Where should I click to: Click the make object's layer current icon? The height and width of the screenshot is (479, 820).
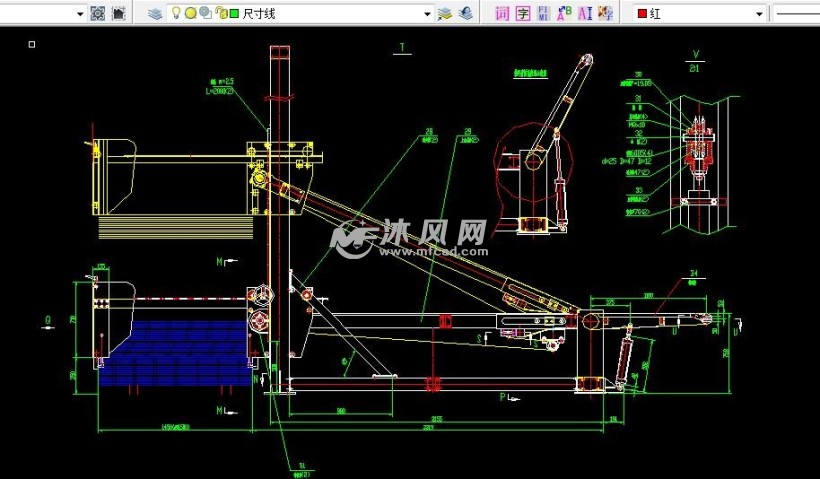pos(444,13)
